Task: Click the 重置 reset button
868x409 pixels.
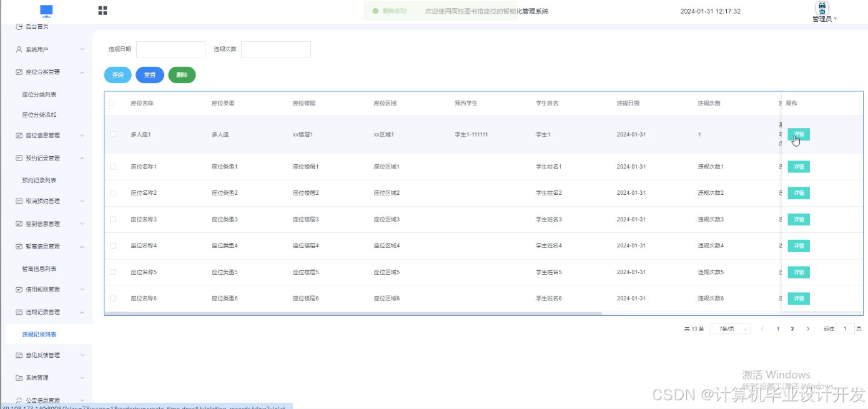Action: tap(150, 75)
